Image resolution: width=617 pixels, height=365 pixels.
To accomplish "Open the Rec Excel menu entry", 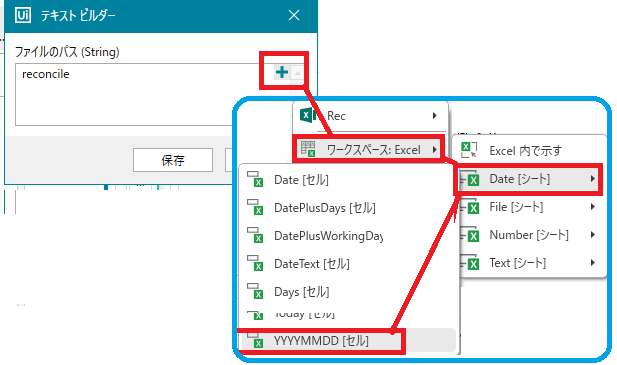I will pos(370,116).
